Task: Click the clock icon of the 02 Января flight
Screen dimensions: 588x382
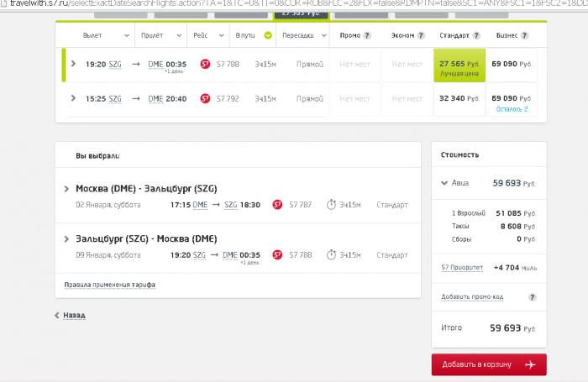Action: 331,205
